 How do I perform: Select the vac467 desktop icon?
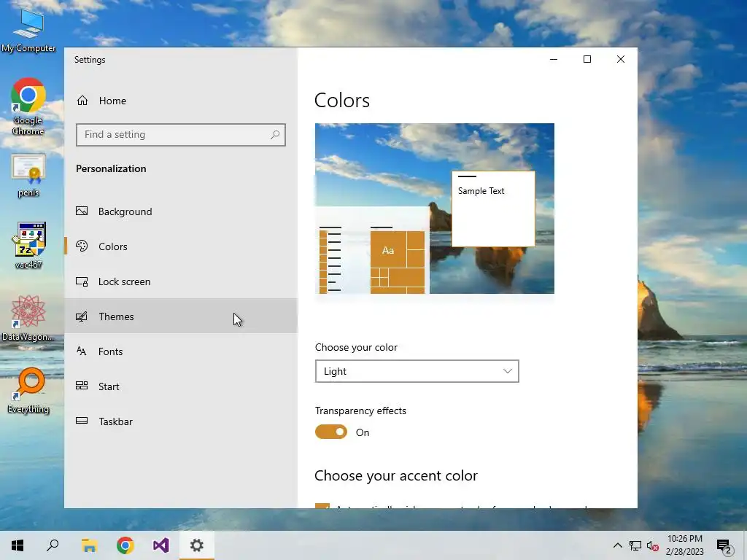coord(28,246)
